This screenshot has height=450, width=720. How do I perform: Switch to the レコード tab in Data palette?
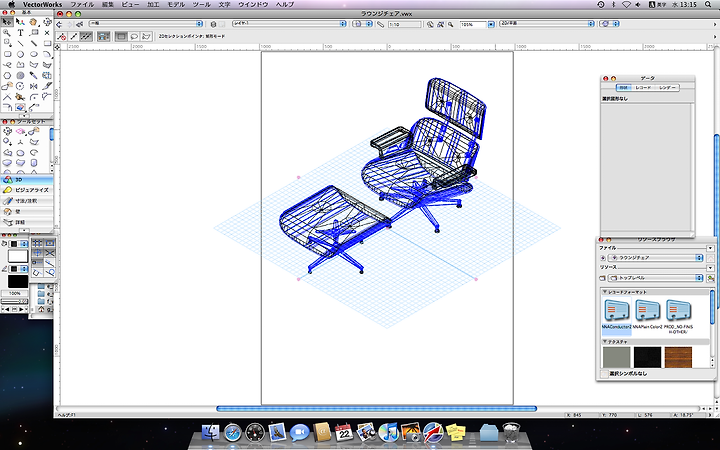643,87
